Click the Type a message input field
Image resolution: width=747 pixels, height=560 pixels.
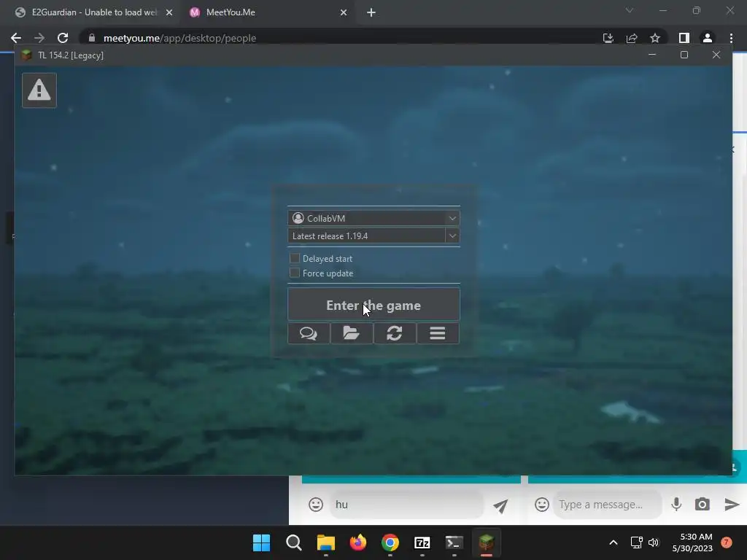pyautogui.click(x=607, y=505)
